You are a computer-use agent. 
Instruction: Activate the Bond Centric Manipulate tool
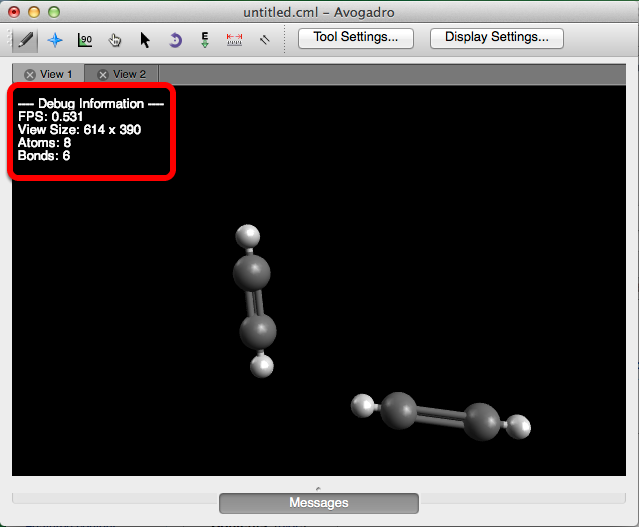point(85,40)
